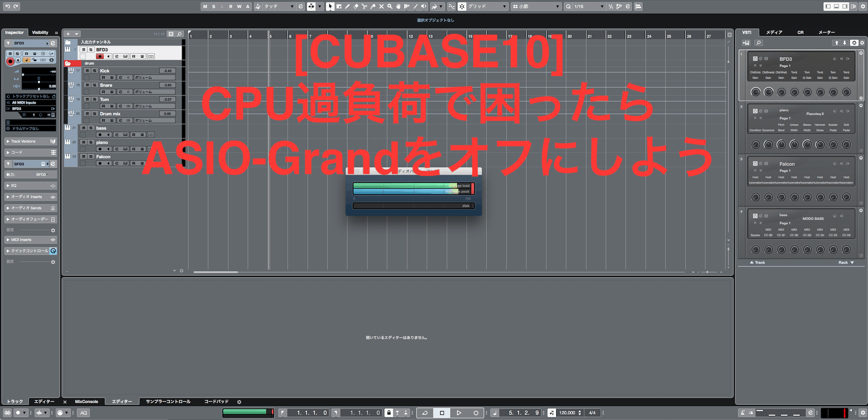Screen dimensions: 868x420
Task: Click the red record button in Inspector
Action: pyautogui.click(x=10, y=61)
